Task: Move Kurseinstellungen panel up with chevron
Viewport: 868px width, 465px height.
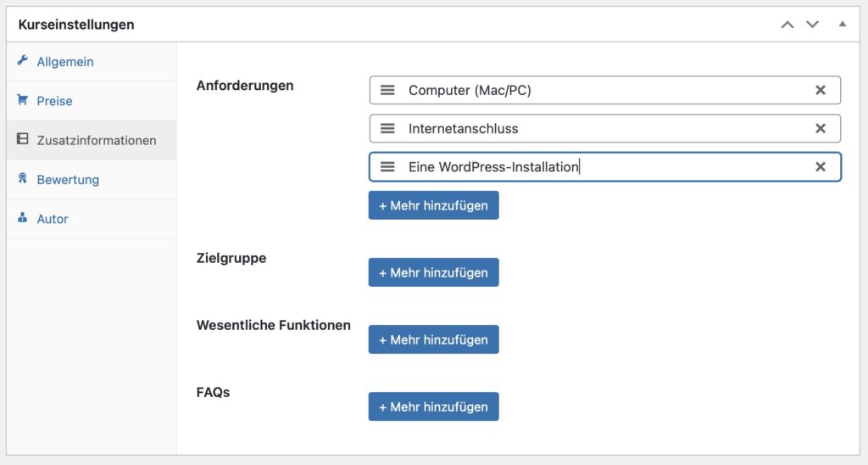Action: [x=787, y=25]
